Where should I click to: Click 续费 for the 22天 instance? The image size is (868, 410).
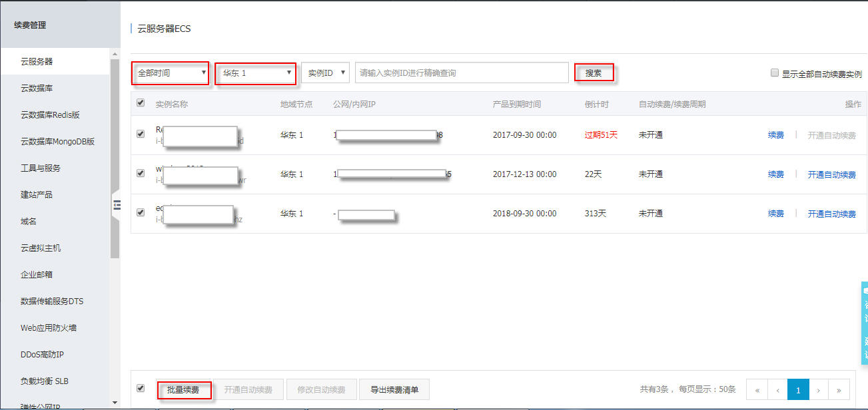776,174
